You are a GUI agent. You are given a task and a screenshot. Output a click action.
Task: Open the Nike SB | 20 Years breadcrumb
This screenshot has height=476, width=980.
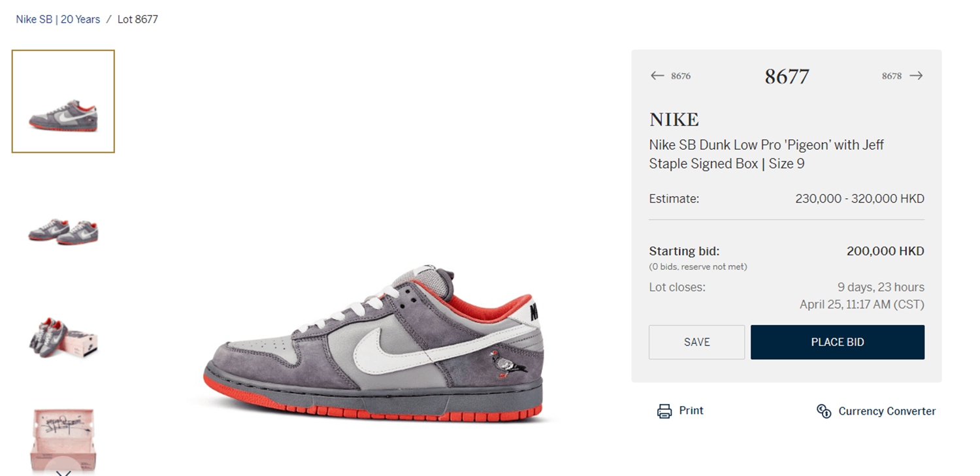pos(58,20)
